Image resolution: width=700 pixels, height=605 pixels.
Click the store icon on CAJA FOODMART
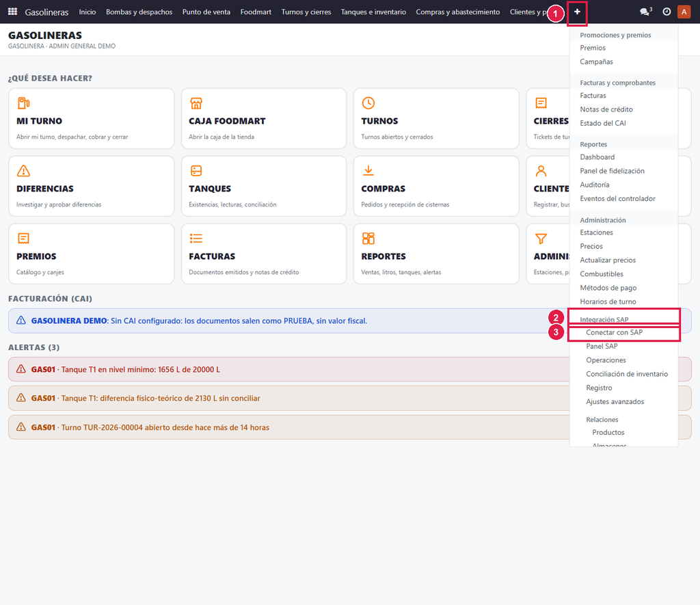[x=196, y=103]
